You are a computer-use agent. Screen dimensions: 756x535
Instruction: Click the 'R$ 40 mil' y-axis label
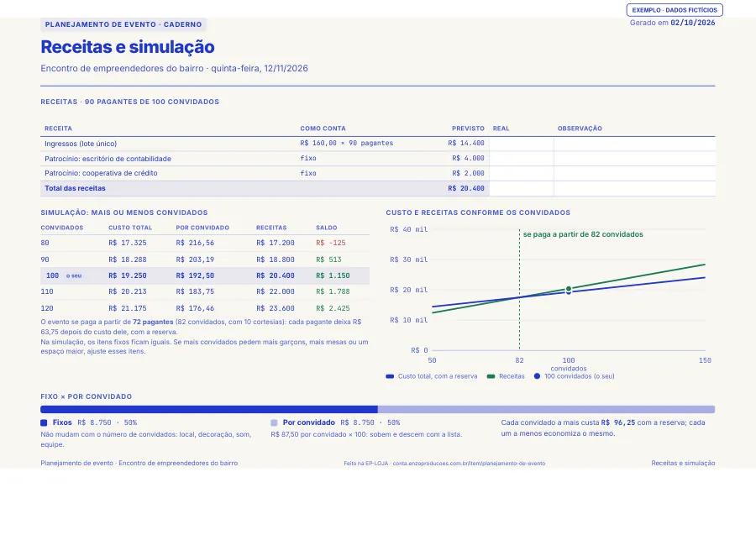click(409, 229)
